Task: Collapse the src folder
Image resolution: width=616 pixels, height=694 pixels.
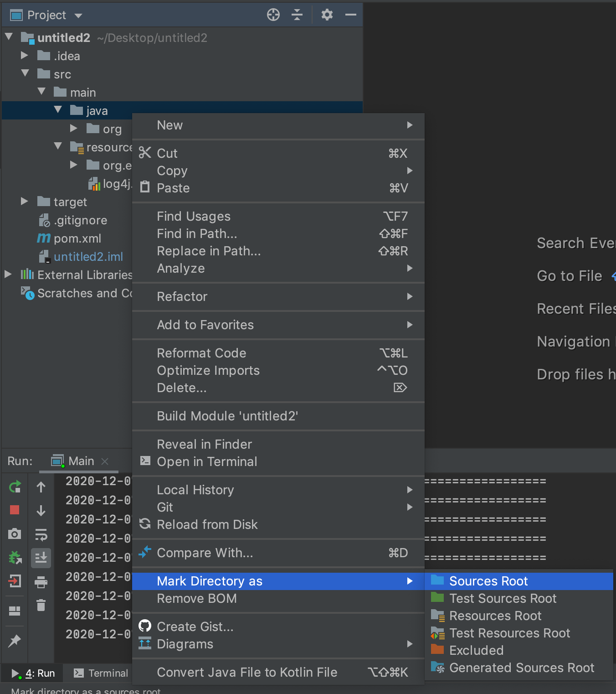Action: 25,73
